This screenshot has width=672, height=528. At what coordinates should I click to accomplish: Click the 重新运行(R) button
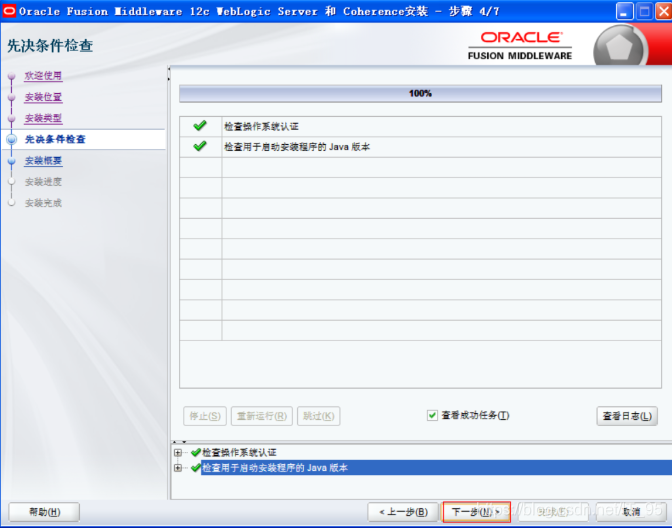click(262, 416)
